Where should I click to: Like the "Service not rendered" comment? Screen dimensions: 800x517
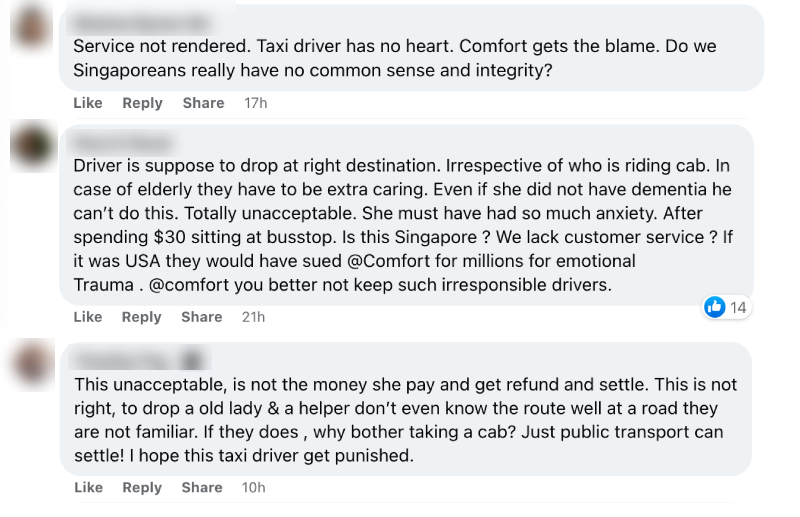coord(88,103)
